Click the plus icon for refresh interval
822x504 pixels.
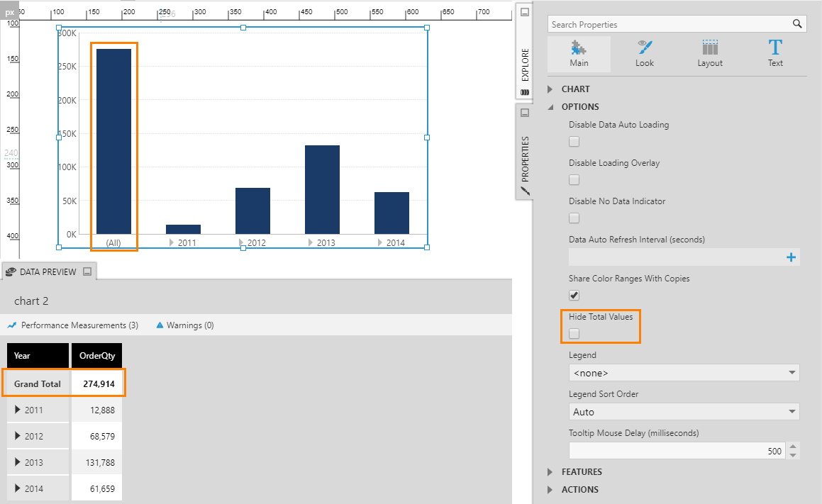(x=792, y=257)
